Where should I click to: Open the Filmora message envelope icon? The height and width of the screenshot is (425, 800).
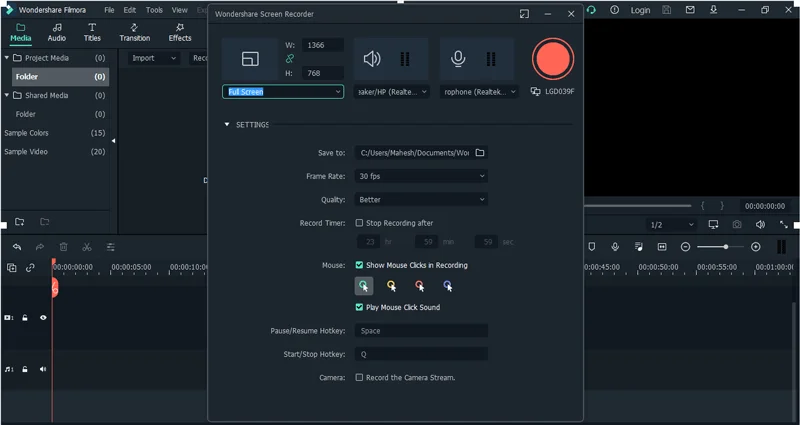(x=690, y=10)
